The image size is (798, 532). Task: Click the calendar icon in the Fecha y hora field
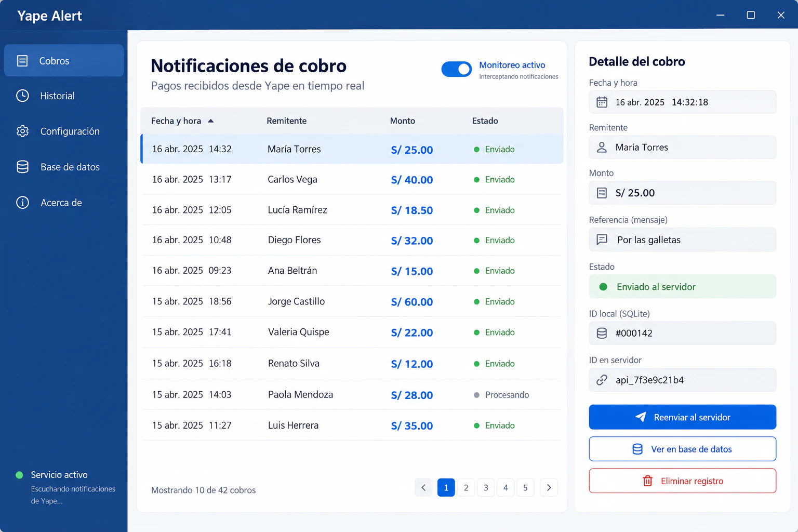[602, 102]
